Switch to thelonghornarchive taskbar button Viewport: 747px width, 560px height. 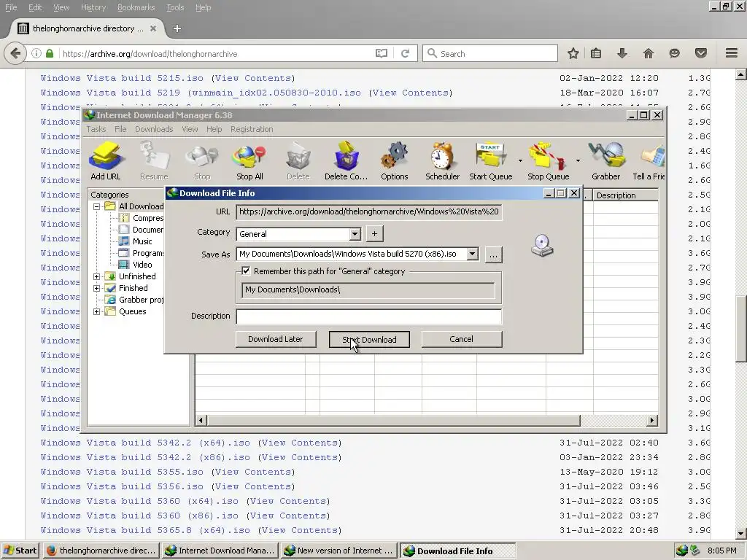pos(102,551)
